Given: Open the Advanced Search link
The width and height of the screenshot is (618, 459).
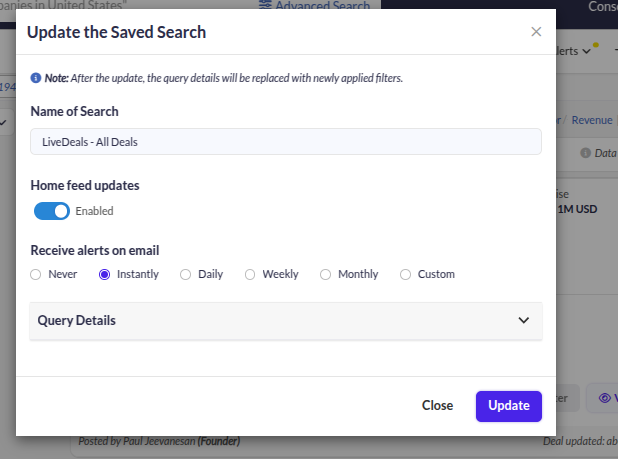Looking at the screenshot, I should click(321, 6).
